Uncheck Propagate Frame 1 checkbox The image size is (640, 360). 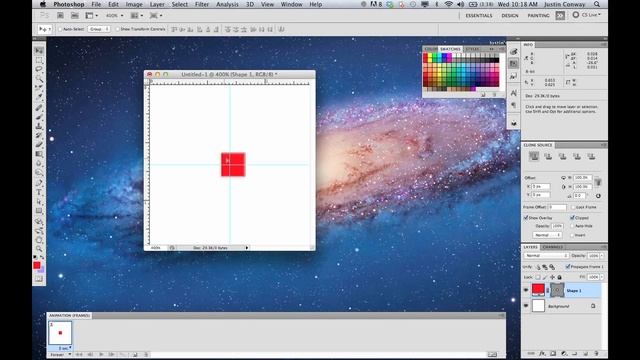[568, 267]
